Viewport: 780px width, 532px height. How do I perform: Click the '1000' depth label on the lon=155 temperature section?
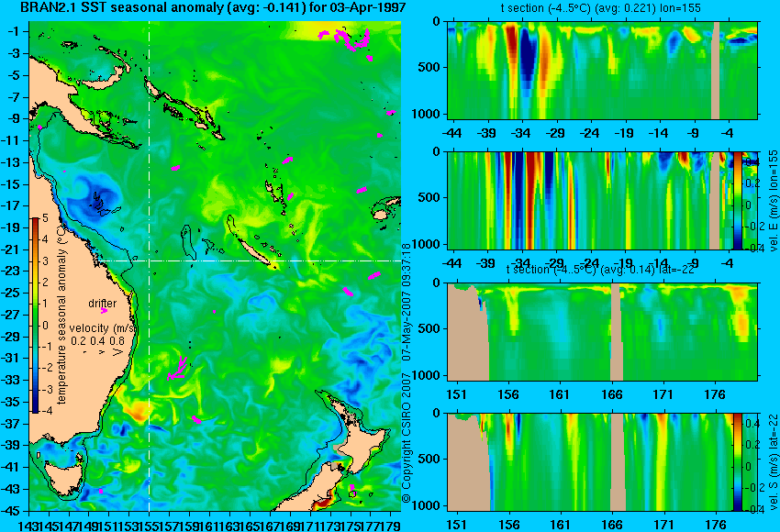pyautogui.click(x=426, y=114)
